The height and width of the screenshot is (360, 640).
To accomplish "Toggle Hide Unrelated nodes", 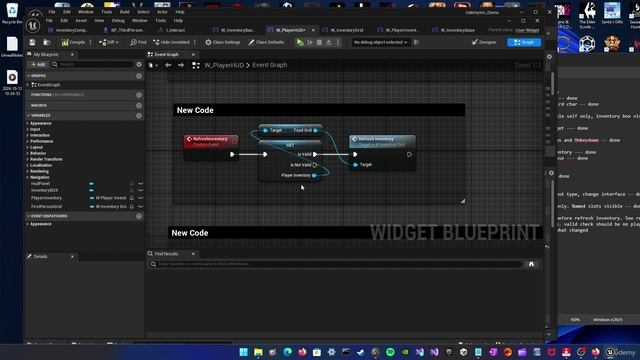I will point(171,42).
